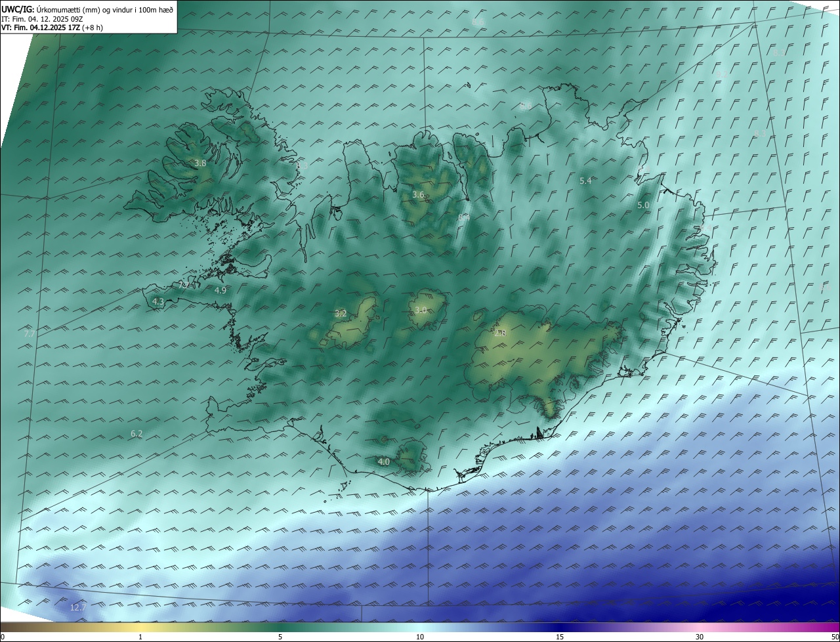Click the 4.3 value on the western peninsula

click(x=157, y=301)
